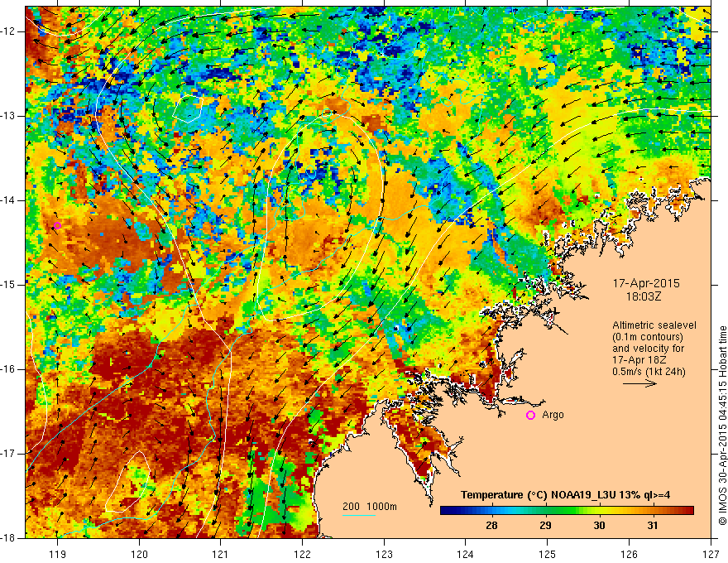Image resolution: width=728 pixels, height=563 pixels.
Task: Click the '30' colorbar tick label
Action: [x=600, y=526]
